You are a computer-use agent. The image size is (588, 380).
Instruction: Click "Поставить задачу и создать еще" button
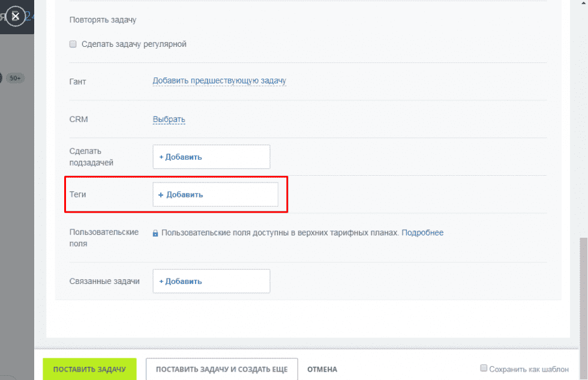coord(221,369)
